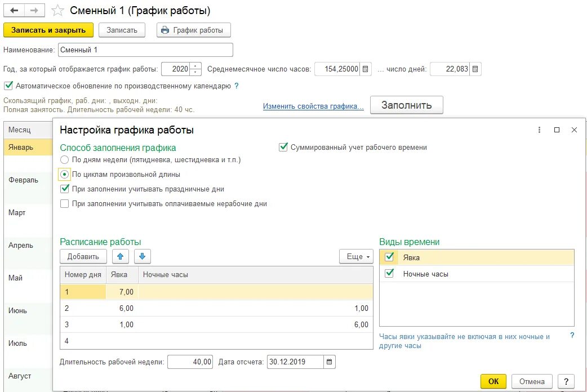
Task: Open calculator for average monthly hours
Action: tap(366, 69)
